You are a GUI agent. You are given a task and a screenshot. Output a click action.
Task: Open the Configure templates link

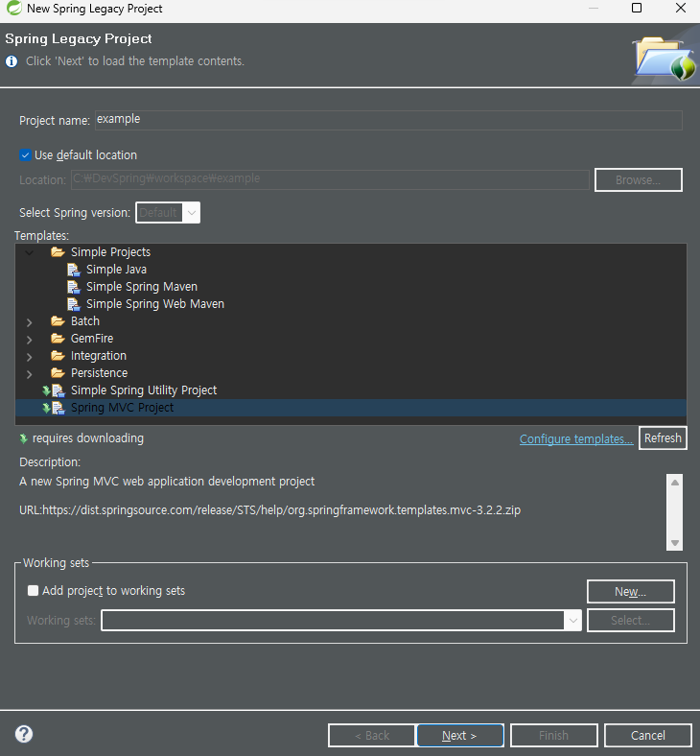point(576,439)
